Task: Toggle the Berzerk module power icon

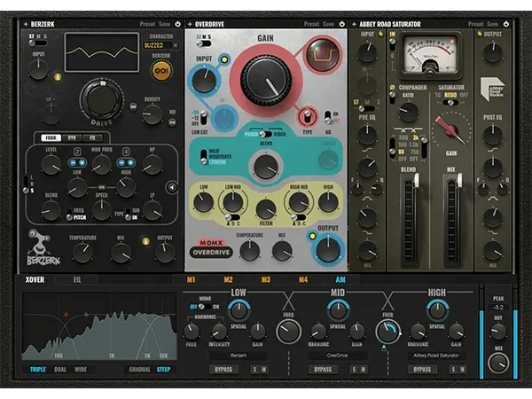Action: 178,24
